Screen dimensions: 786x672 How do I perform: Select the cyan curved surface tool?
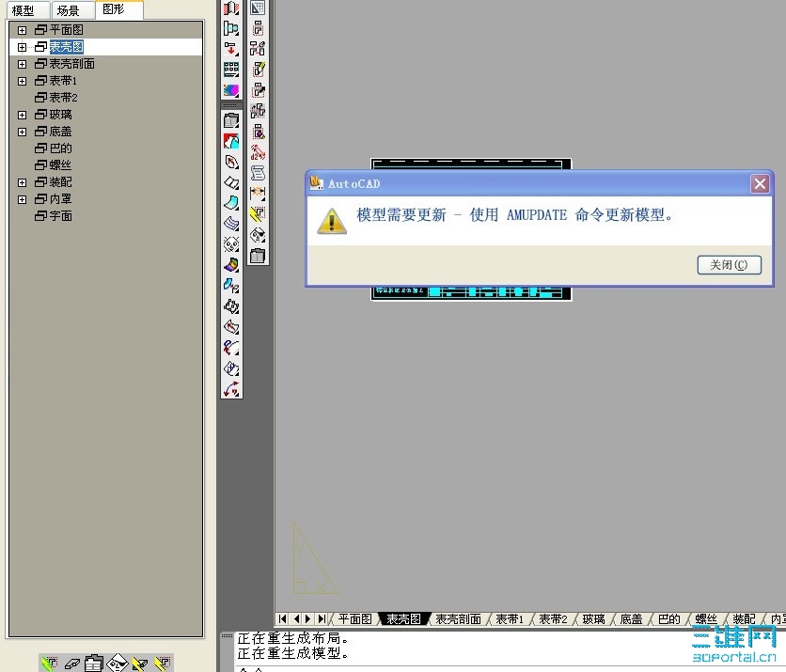click(x=231, y=203)
